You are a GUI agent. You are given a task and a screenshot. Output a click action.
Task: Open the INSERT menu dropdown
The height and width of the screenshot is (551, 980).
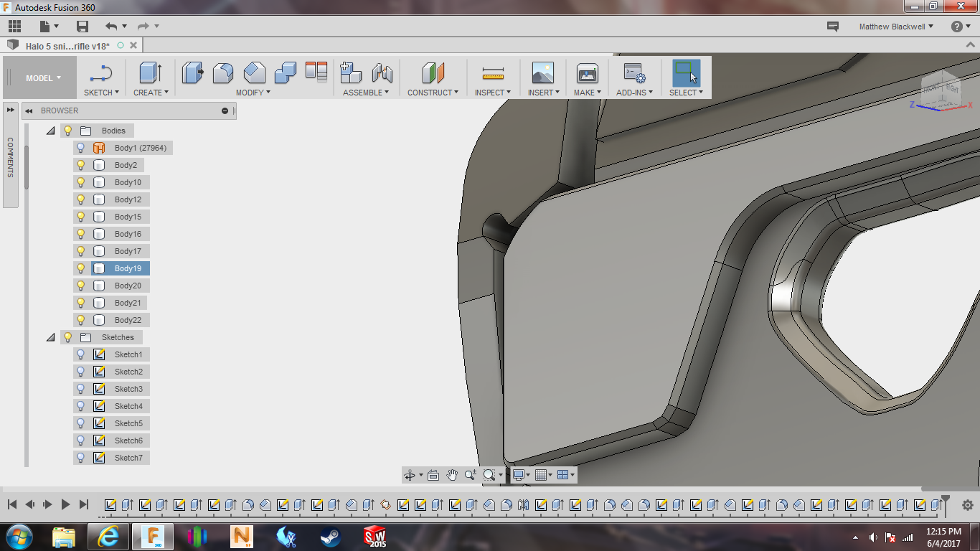pos(544,93)
